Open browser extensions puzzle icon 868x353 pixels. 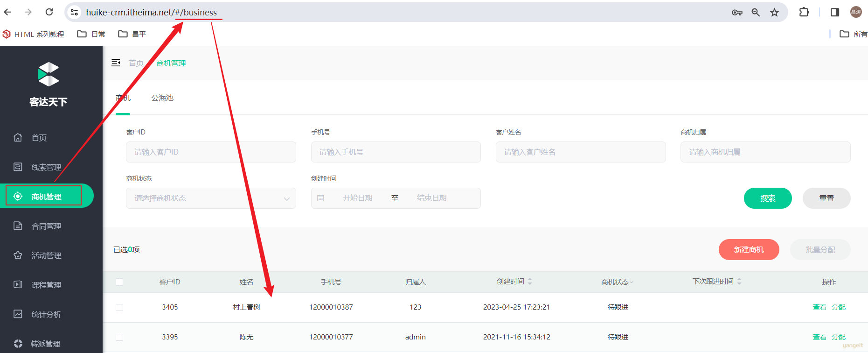point(804,12)
